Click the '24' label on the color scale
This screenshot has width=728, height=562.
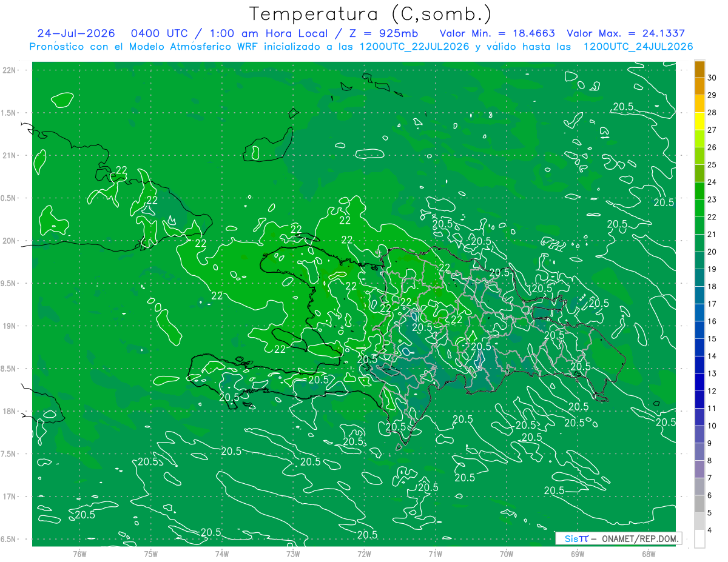click(x=712, y=182)
